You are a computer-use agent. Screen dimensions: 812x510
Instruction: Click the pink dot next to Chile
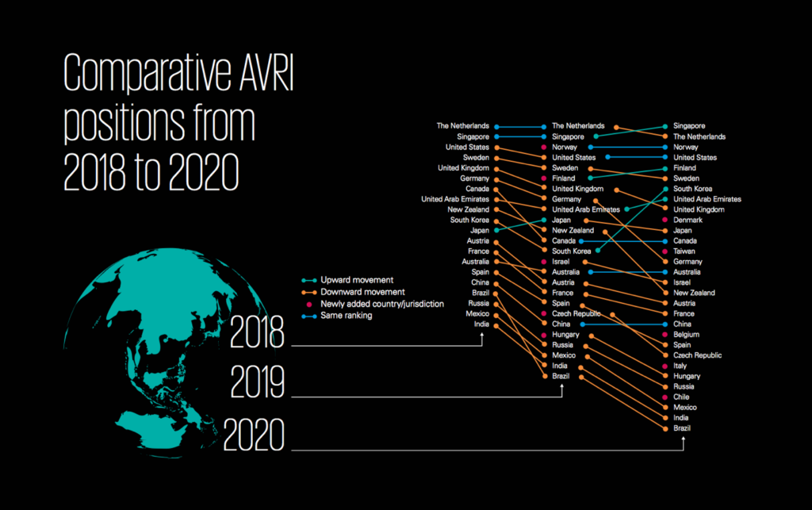click(x=664, y=397)
